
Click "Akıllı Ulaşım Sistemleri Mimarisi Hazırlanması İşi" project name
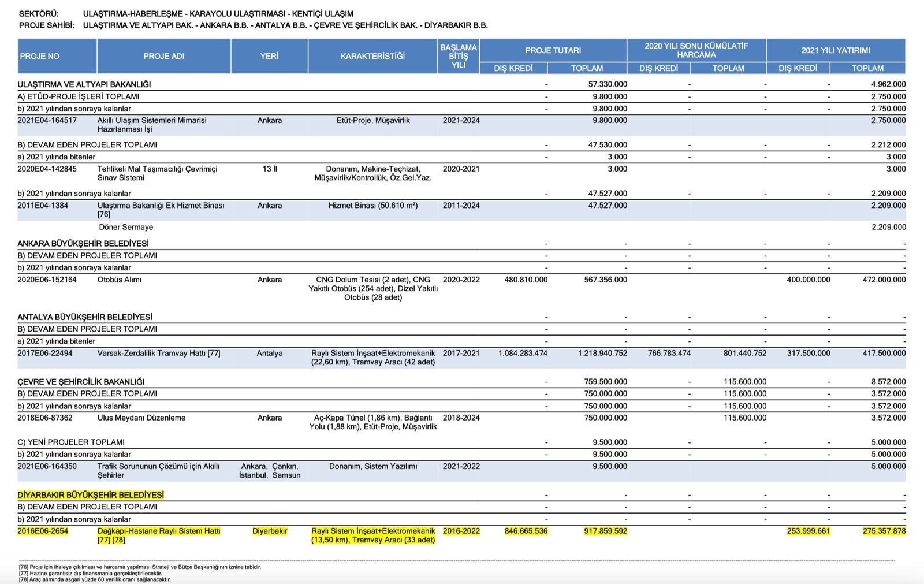(152, 125)
